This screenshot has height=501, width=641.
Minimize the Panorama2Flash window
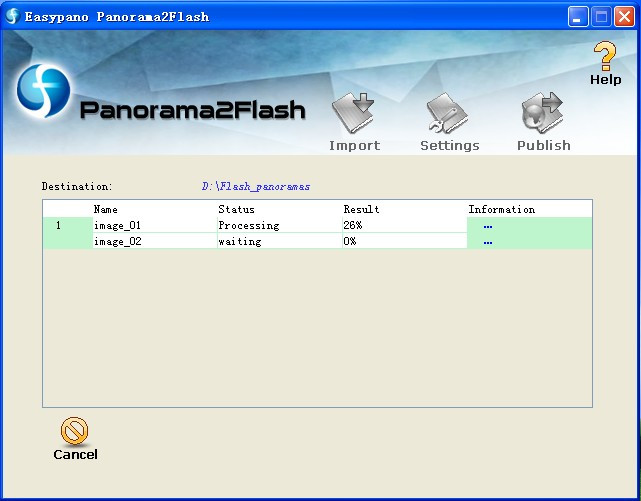[578, 17]
